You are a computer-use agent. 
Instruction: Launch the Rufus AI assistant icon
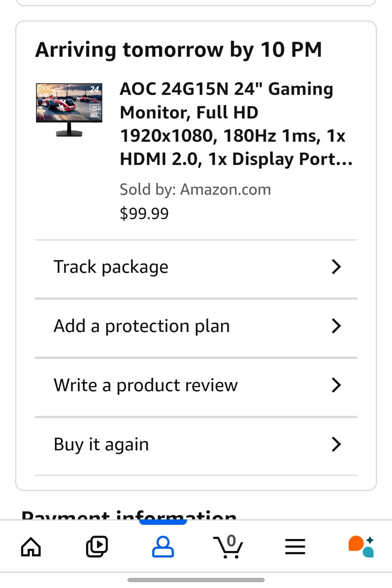click(361, 547)
